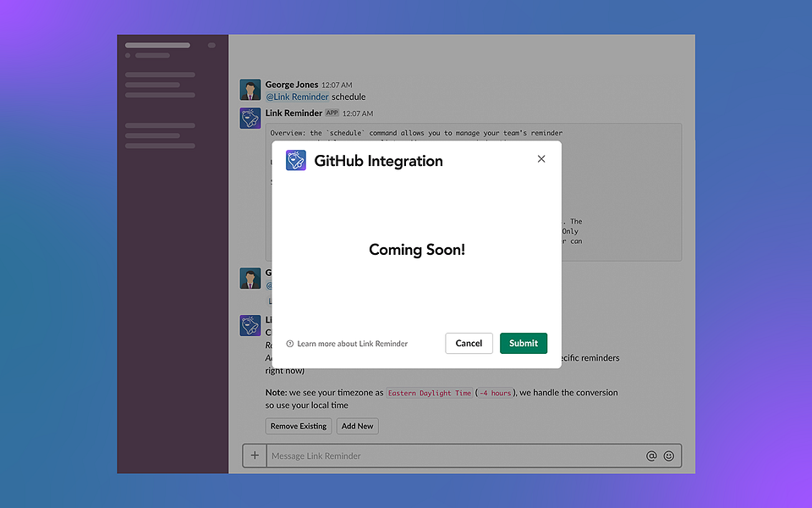Click the Eastern Daylight Time code text
Screen dimensions: 812x508
coord(430,393)
